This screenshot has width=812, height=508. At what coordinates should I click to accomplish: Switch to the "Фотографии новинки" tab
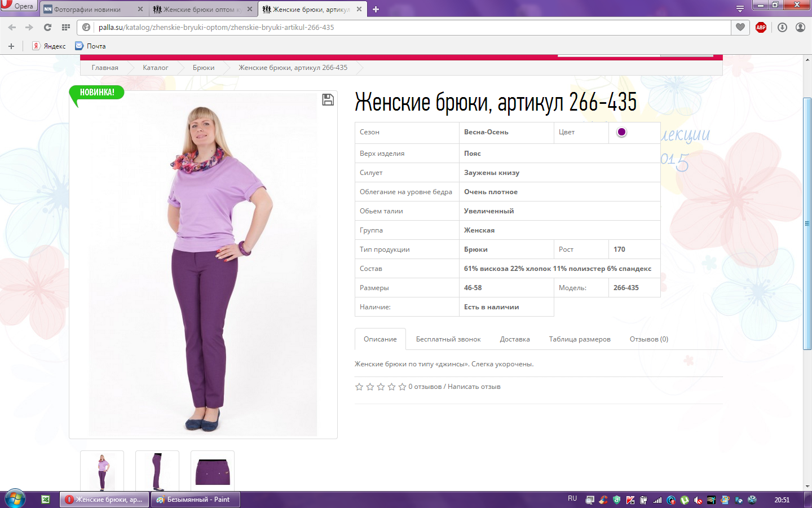[94, 9]
